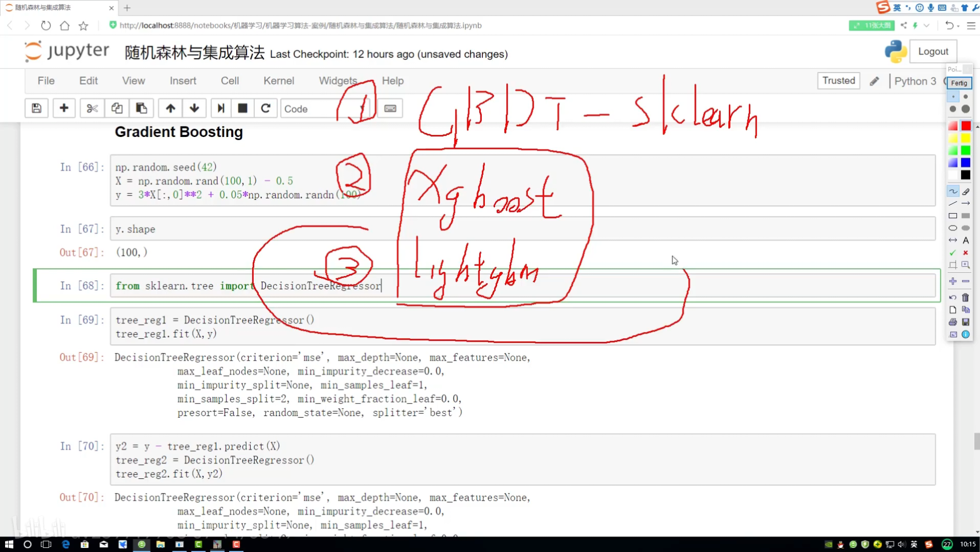
Task: Click the trash can to clear annotations
Action: pyautogui.click(x=966, y=297)
